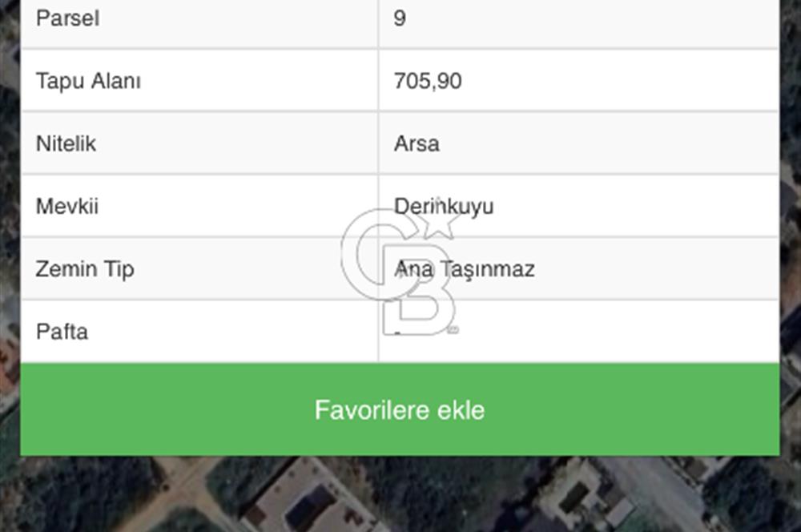The width and height of the screenshot is (801, 532).
Task: Click the Ana Taşınmaz value
Action: coord(464,269)
